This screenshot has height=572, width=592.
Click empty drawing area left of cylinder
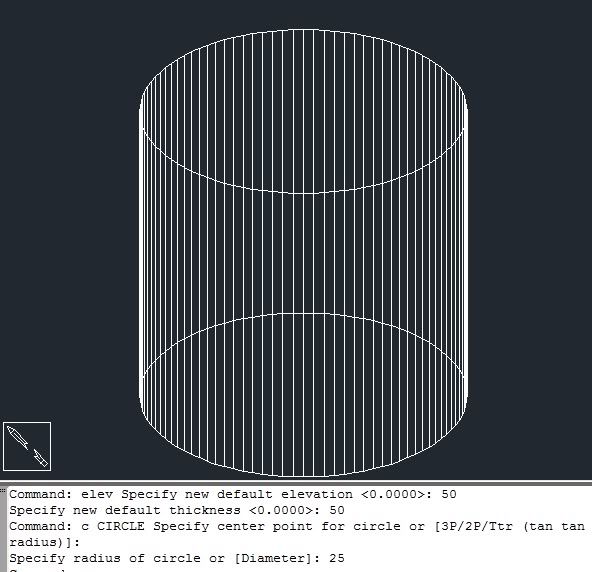(68, 227)
